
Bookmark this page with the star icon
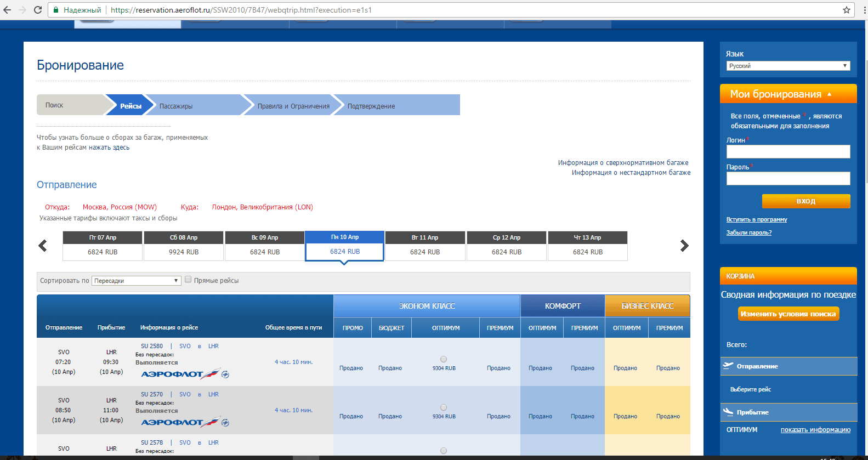[x=847, y=10]
